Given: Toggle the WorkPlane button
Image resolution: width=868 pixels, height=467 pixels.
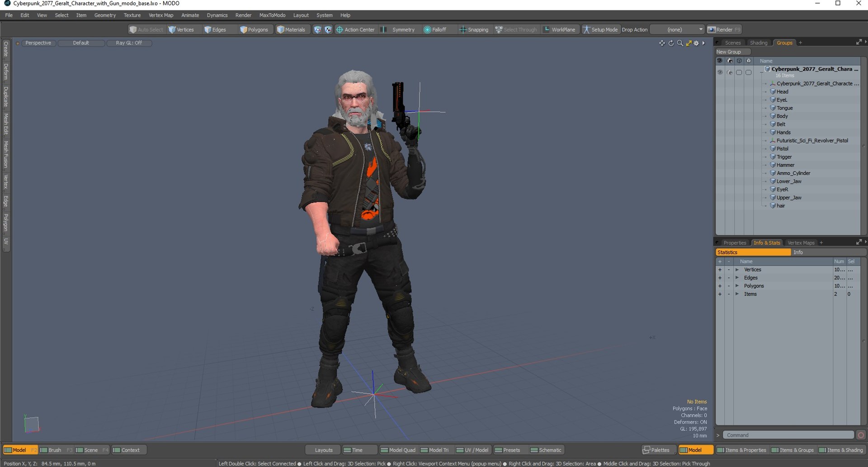Looking at the screenshot, I should click(559, 29).
